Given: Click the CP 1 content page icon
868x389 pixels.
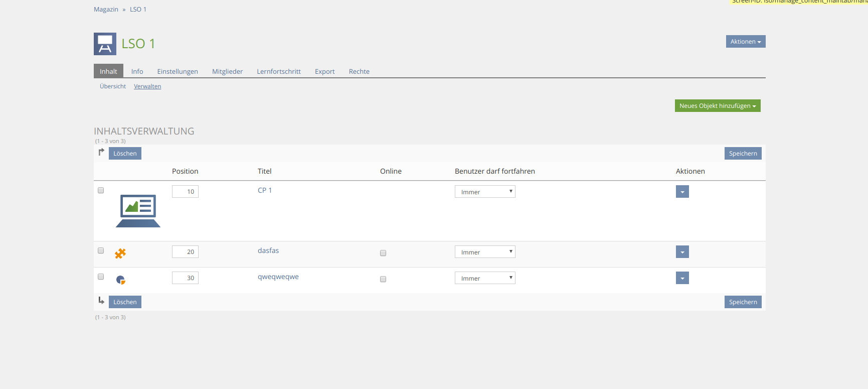Looking at the screenshot, I should [138, 211].
